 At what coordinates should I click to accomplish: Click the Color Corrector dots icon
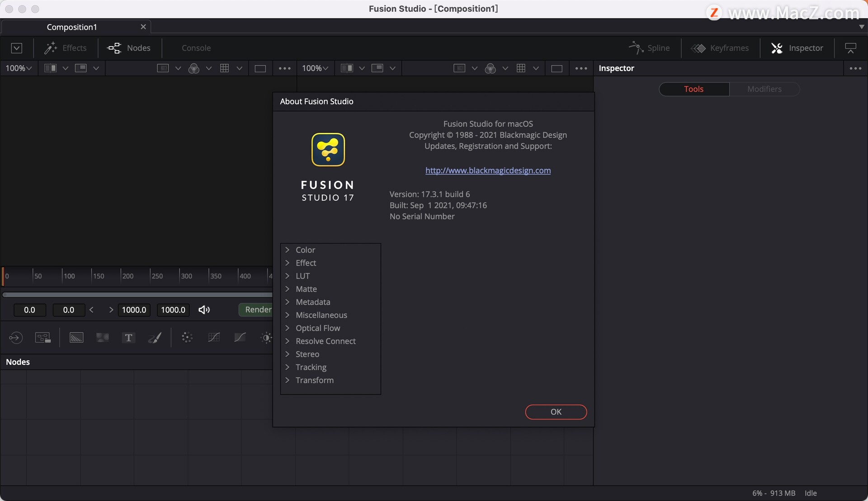(x=187, y=337)
